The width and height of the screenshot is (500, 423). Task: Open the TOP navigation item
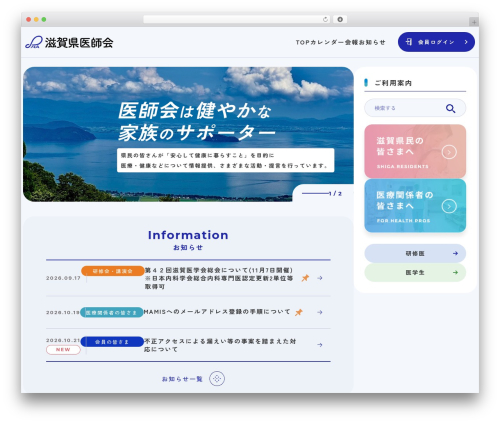coord(303,42)
